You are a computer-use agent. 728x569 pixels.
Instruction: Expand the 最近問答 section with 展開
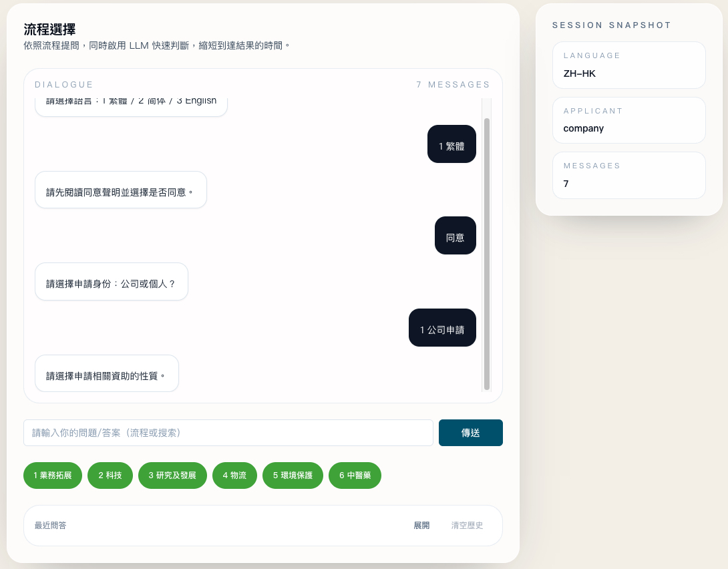(421, 526)
